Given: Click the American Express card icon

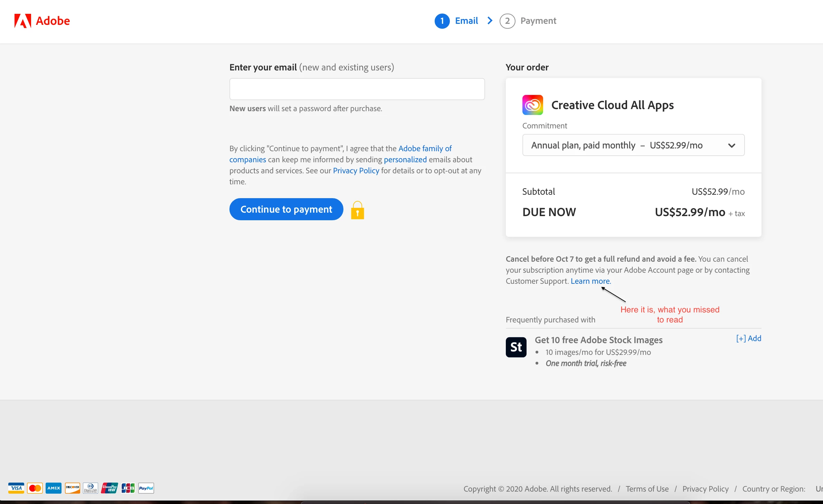Looking at the screenshot, I should click(54, 488).
